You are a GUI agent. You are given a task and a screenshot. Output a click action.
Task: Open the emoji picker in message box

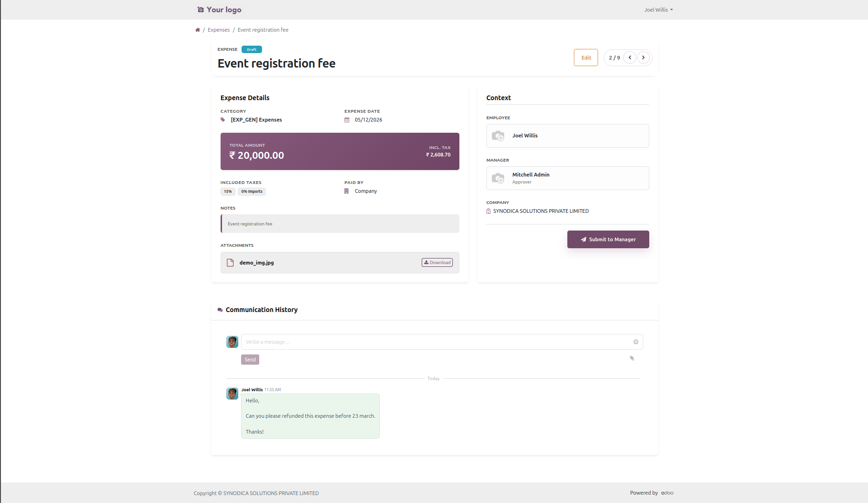pos(636,342)
